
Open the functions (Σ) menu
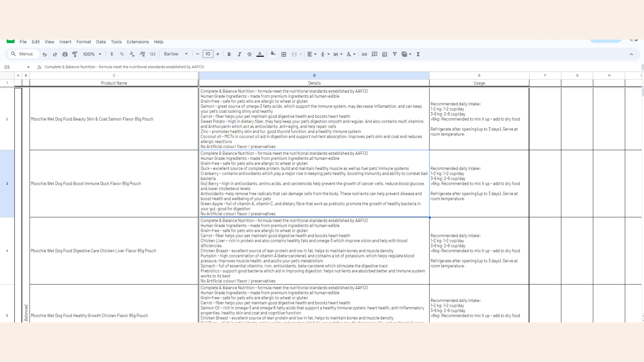point(418,54)
